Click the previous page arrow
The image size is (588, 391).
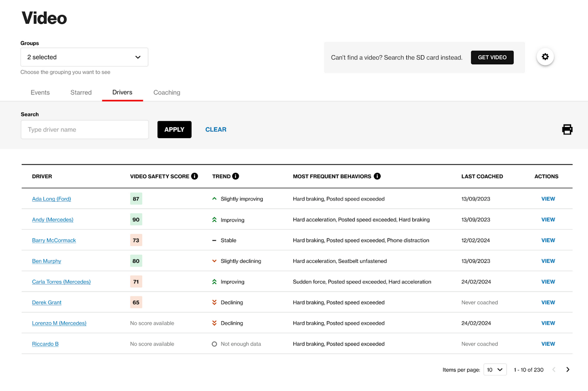[554, 369]
